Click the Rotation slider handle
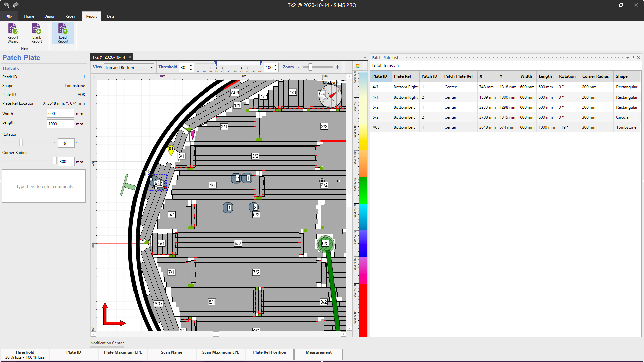Screen dimensions: 644x362 tap(21, 143)
